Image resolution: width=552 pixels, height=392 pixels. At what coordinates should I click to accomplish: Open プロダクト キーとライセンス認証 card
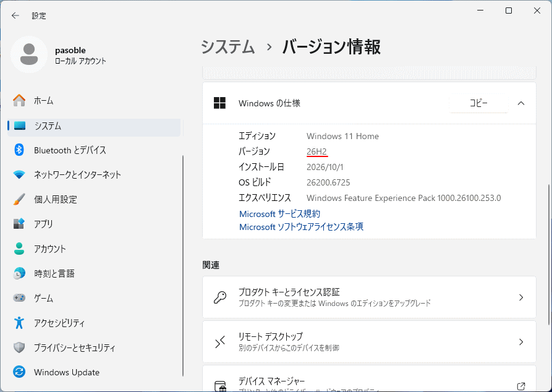(369, 297)
